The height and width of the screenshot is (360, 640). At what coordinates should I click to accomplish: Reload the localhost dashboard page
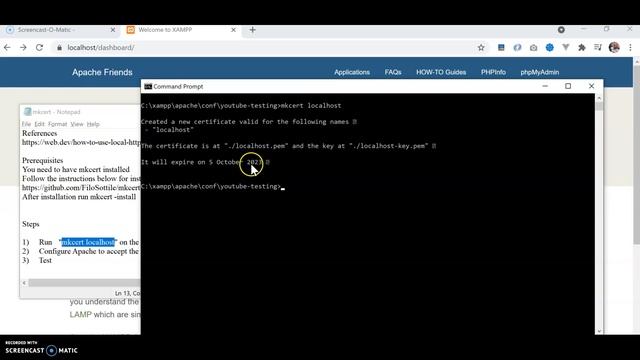[x=39, y=47]
